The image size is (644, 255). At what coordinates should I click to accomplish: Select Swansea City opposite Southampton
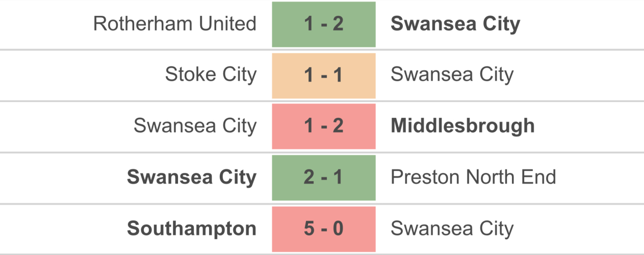pyautogui.click(x=452, y=228)
